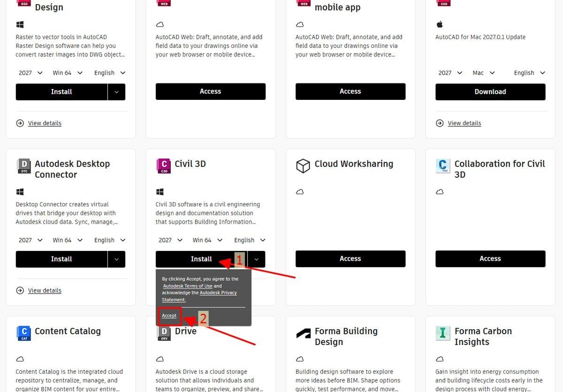563x392 pixels.
Task: Click cloud icon on Forma Carbon Insights card
Action: (x=440, y=359)
